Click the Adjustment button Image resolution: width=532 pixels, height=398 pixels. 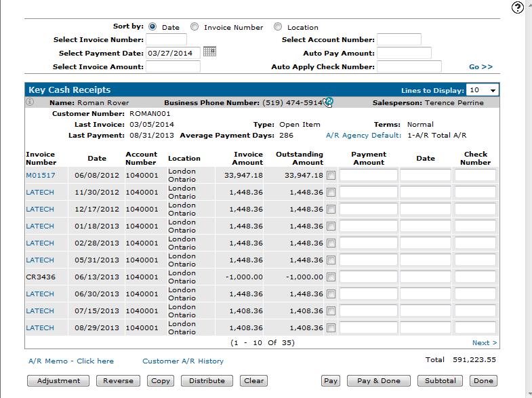[x=58, y=381]
